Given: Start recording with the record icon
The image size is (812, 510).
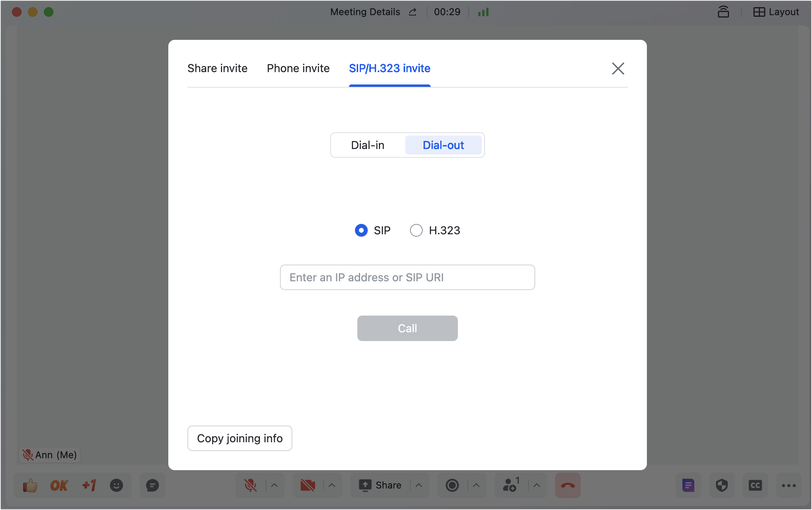Looking at the screenshot, I should [452, 485].
